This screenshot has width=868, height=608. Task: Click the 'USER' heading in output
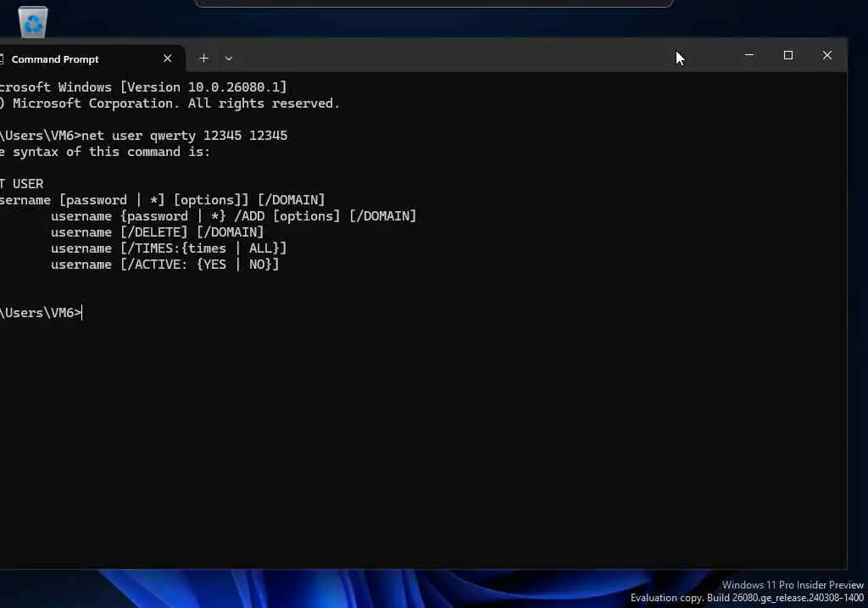click(28, 184)
